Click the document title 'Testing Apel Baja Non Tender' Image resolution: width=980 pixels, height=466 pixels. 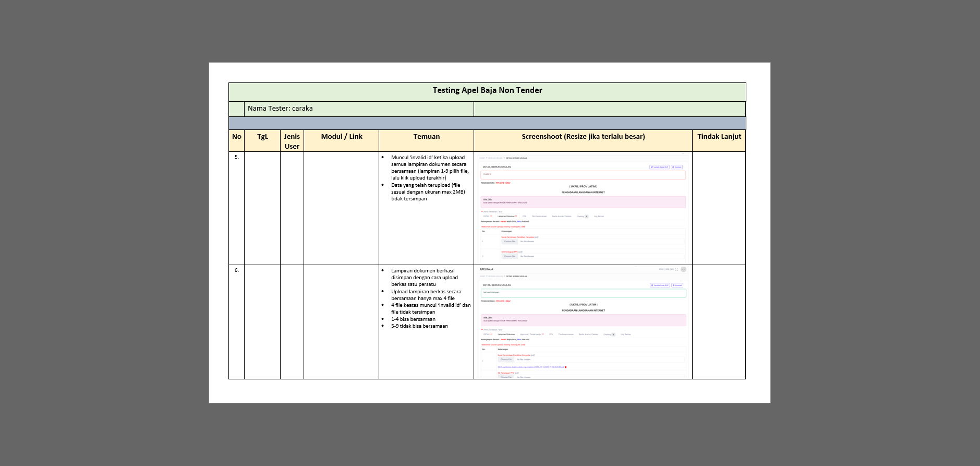(x=487, y=90)
